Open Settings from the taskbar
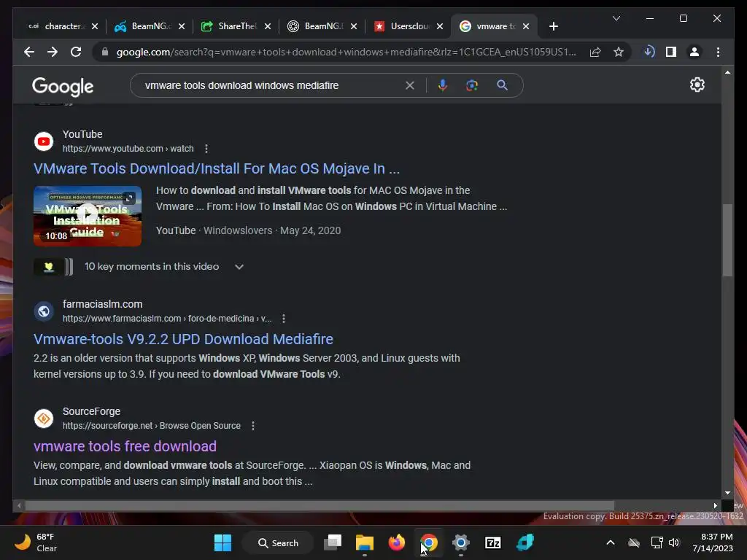The width and height of the screenshot is (747, 560). (x=461, y=542)
